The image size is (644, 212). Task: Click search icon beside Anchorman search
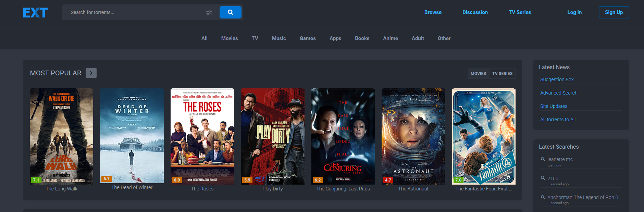click(x=543, y=197)
